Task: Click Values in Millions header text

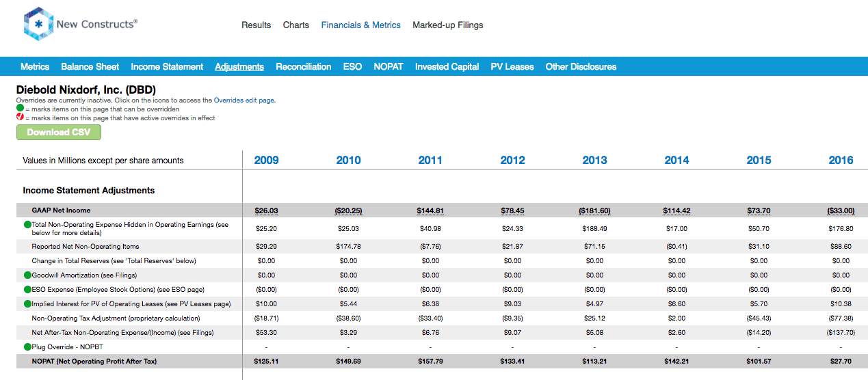Action: pyautogui.click(x=103, y=161)
